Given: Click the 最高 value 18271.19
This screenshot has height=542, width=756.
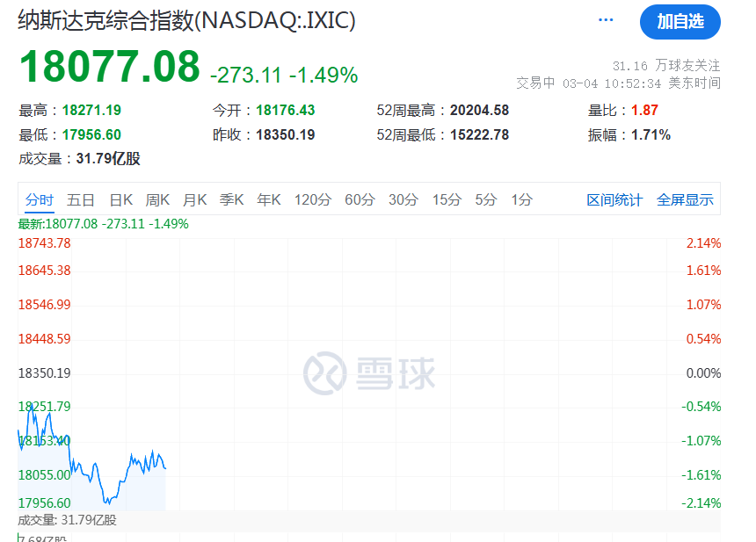Looking at the screenshot, I should (91, 111).
